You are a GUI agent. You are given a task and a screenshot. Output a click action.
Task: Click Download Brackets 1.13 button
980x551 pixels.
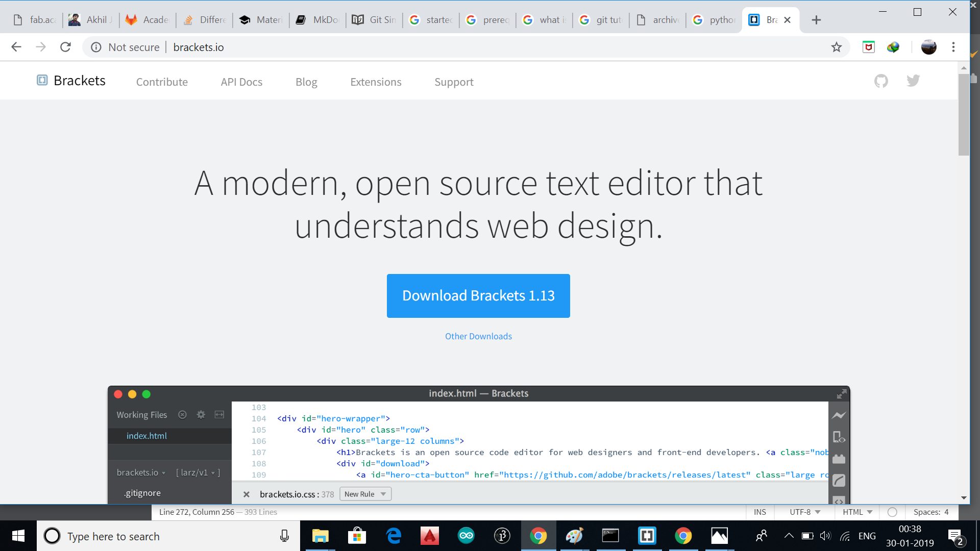(478, 296)
